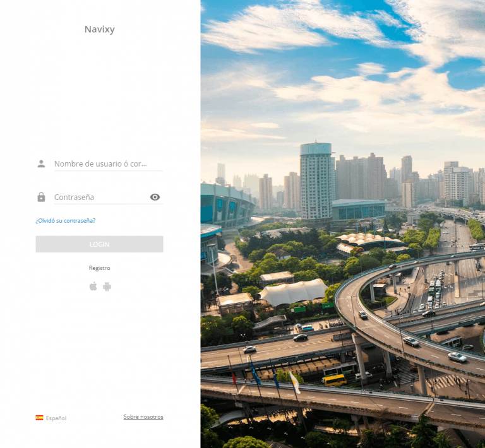Focus the Nombre de usuario input field
The width and height of the screenshot is (485, 448).
click(x=109, y=164)
